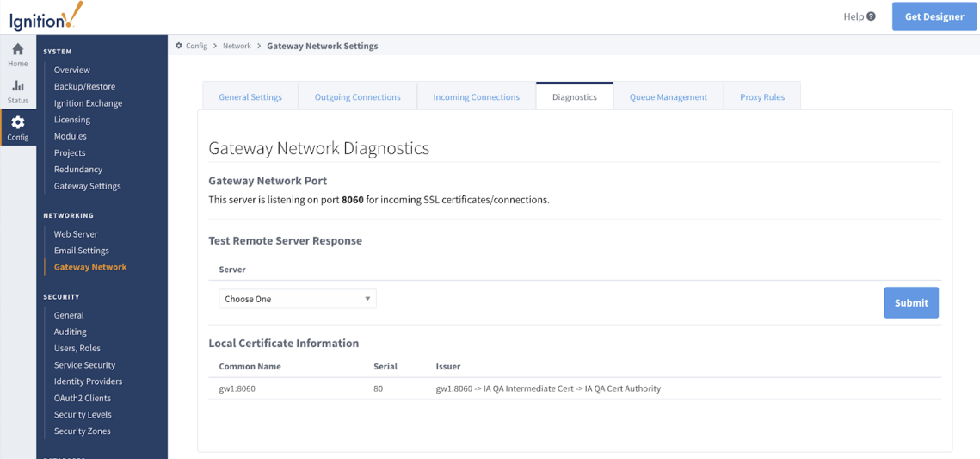Screen dimensions: 980x459
Task: Open the Config gear icon
Action: tap(18, 122)
